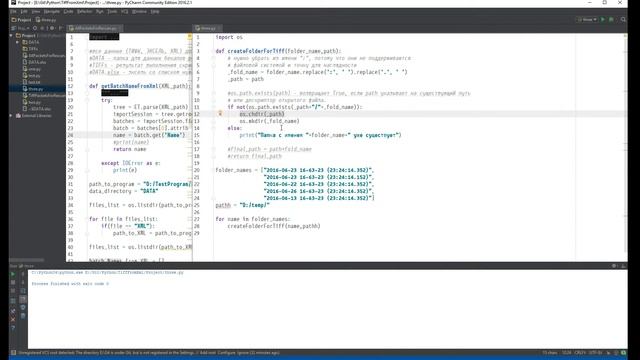Open the Help menu
The height and width of the screenshot is (360, 640).
tap(155, 11)
